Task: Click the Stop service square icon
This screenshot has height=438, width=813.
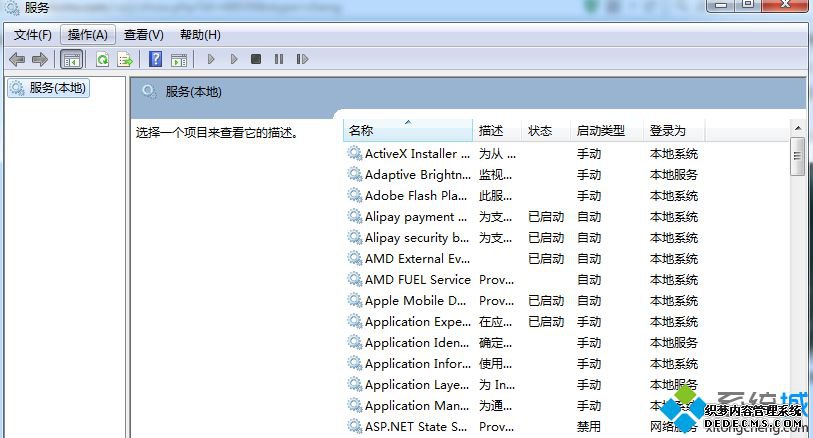Action: click(256, 59)
